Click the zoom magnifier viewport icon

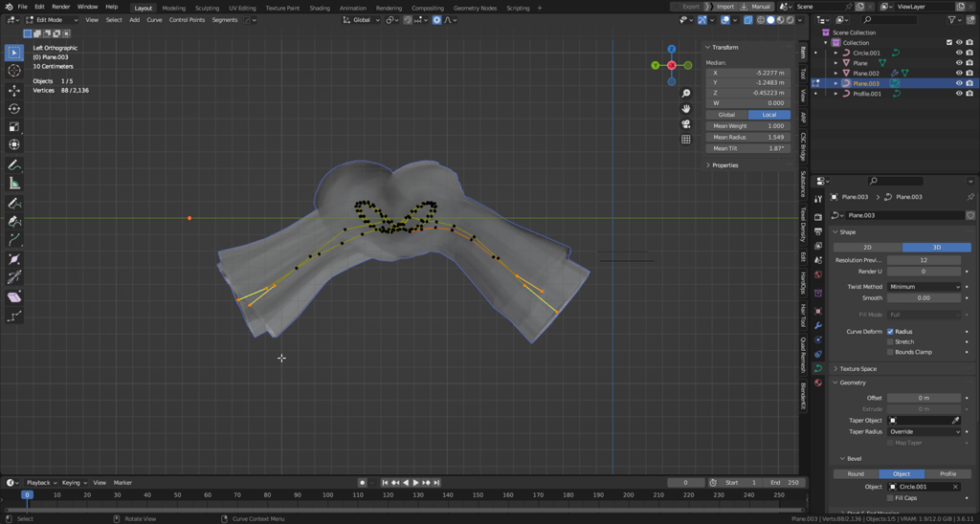[x=686, y=94]
